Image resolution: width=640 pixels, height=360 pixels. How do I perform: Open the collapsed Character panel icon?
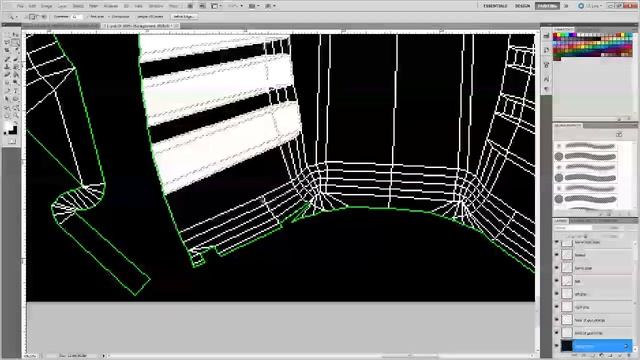coord(547,78)
